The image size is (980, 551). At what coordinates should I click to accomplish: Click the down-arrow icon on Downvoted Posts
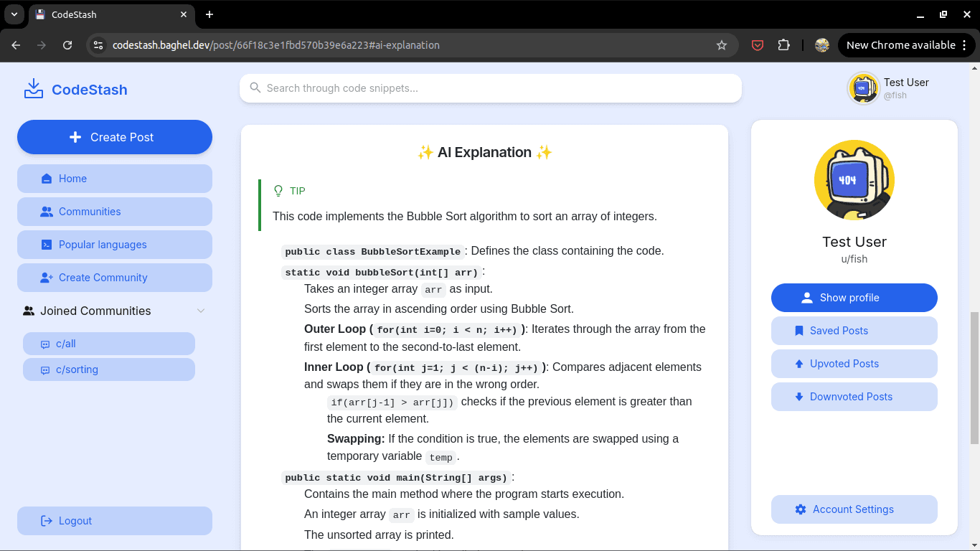pos(798,397)
